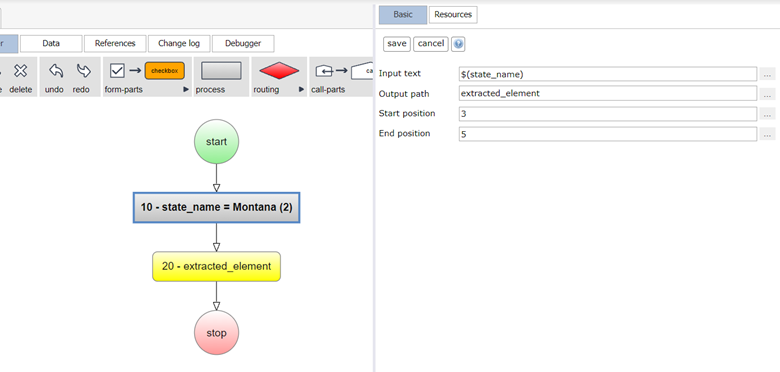This screenshot has width=780, height=372.
Task: Click the Output path field
Action: (608, 93)
